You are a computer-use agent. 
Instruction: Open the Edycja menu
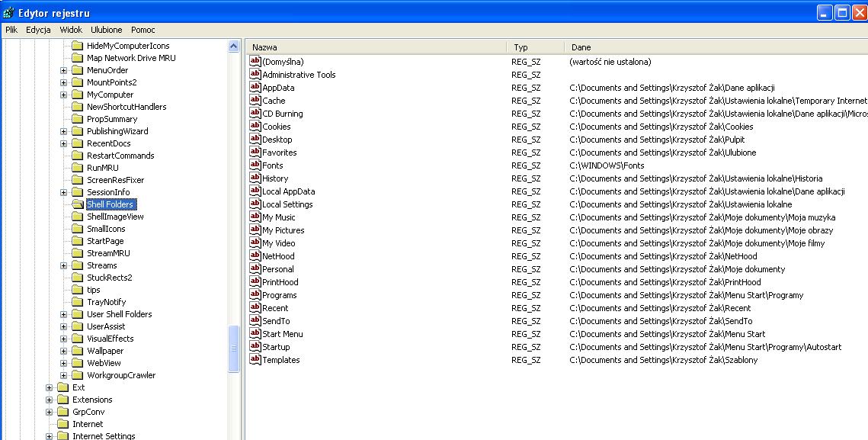38,30
